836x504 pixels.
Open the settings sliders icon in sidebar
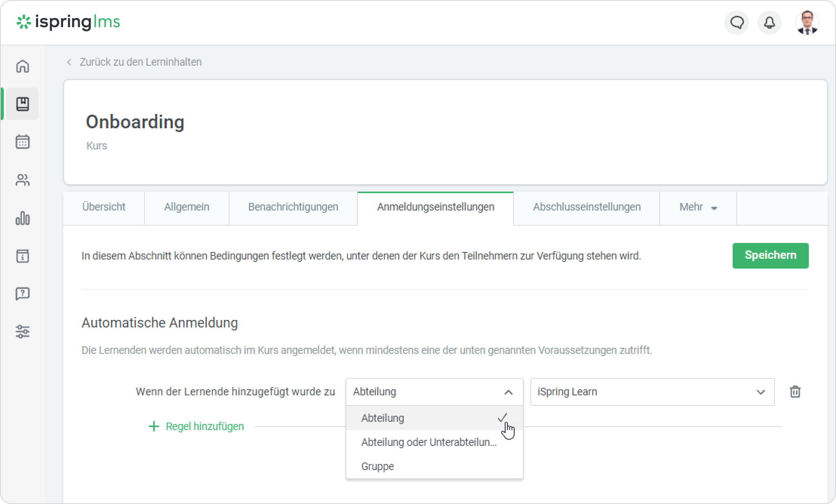click(23, 332)
